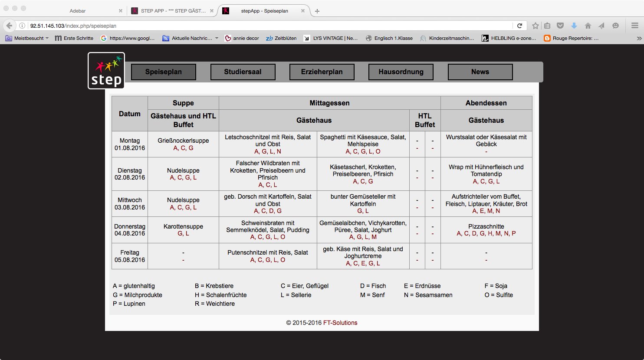
Task: Click the step logo icon
Action: 106,71
